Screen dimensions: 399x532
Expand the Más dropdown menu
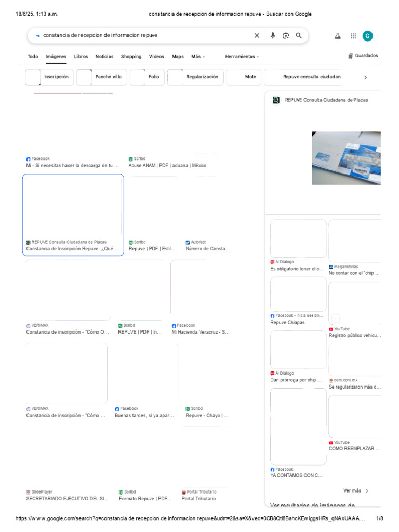(x=198, y=57)
